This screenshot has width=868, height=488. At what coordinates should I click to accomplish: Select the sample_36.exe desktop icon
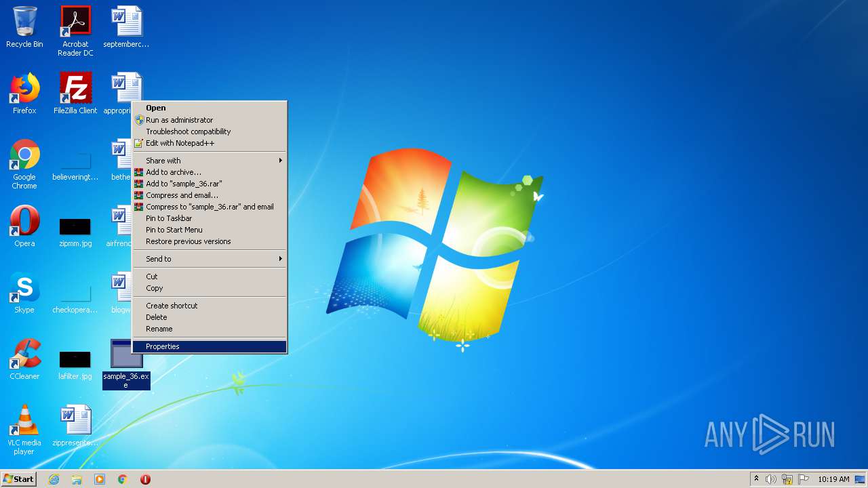click(x=126, y=364)
